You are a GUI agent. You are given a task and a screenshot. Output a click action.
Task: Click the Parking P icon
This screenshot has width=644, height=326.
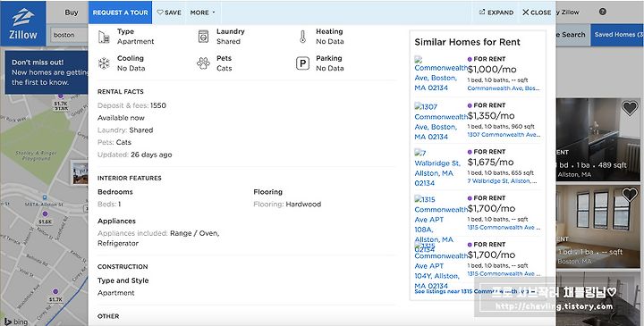pyautogui.click(x=302, y=63)
